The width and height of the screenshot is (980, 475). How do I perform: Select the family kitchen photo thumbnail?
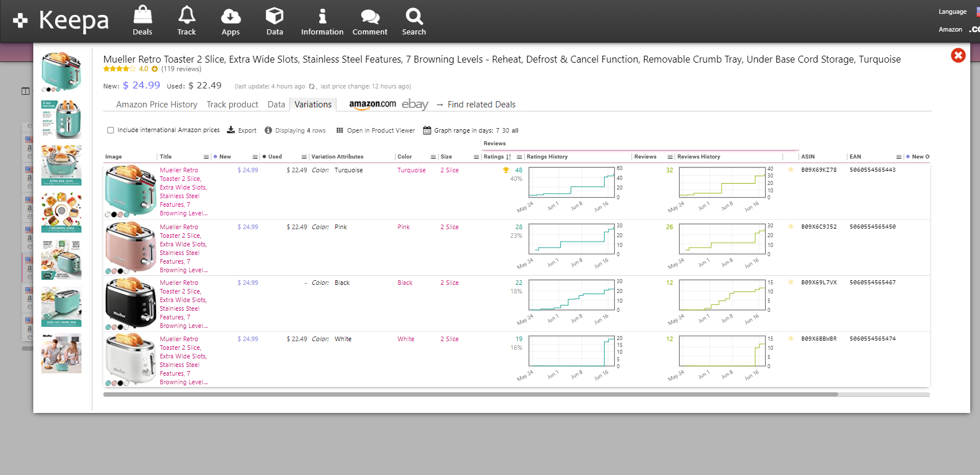click(x=61, y=353)
